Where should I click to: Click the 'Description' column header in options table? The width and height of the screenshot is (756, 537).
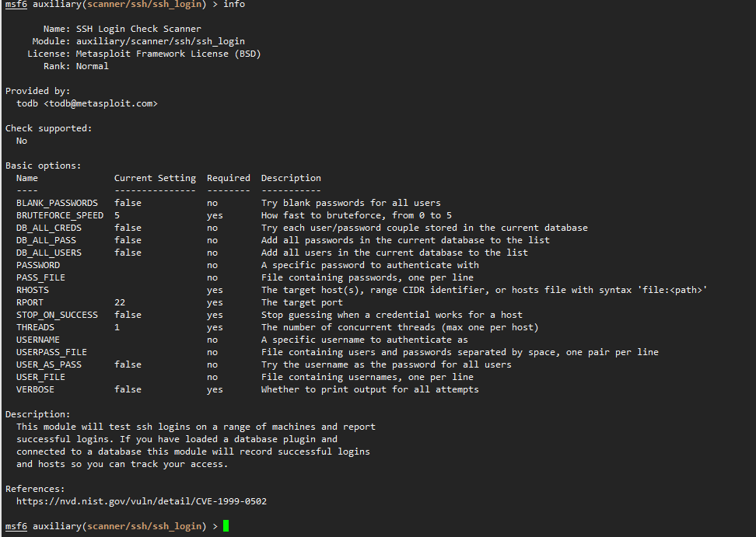pos(291,178)
